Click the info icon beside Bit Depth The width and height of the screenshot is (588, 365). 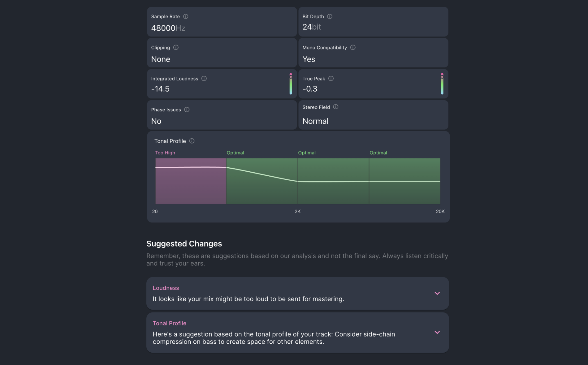pos(330,16)
